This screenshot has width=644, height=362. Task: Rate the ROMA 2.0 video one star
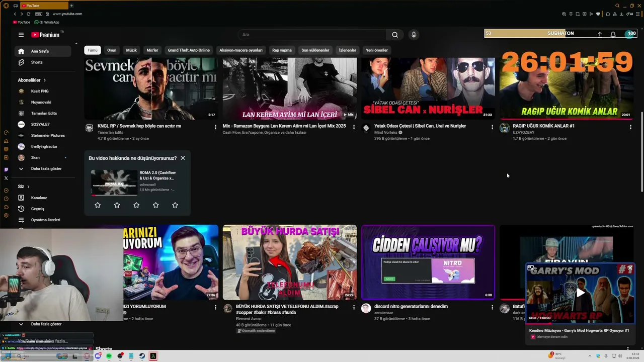(x=98, y=205)
